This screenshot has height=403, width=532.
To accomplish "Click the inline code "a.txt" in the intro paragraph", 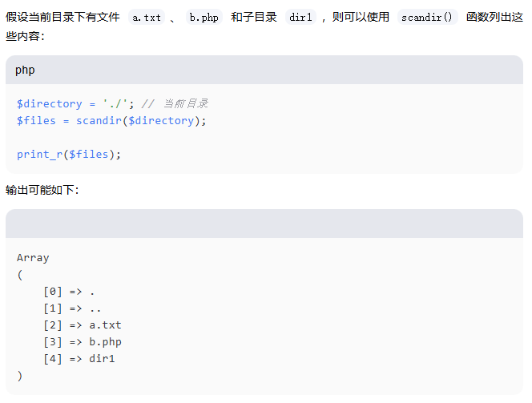I will (x=146, y=18).
